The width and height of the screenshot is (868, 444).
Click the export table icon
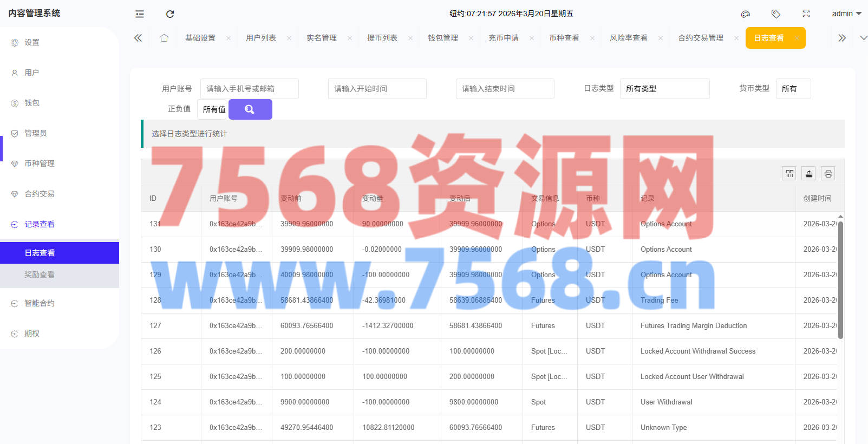[809, 173]
